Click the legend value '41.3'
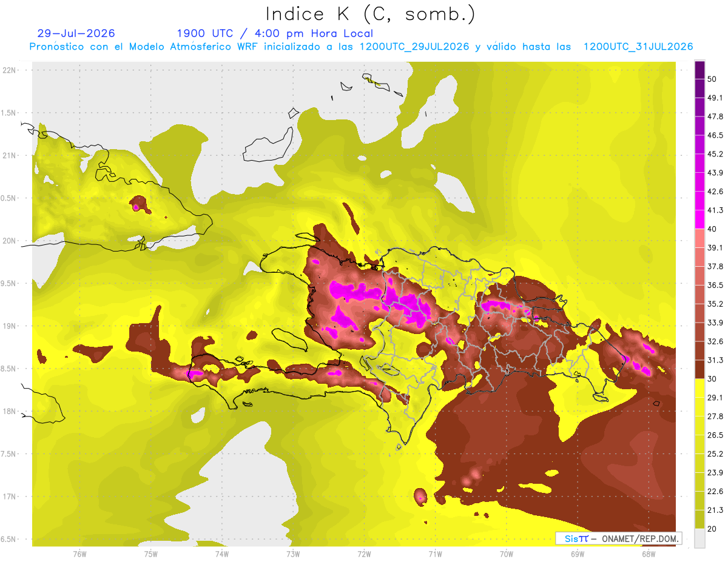Image resolution: width=728 pixels, height=562 pixels. 715,210
